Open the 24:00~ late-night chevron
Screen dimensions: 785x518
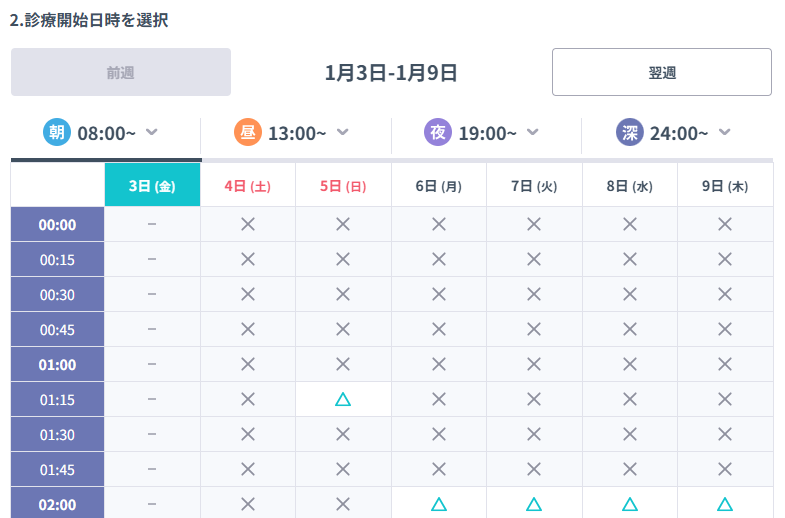[x=724, y=132]
